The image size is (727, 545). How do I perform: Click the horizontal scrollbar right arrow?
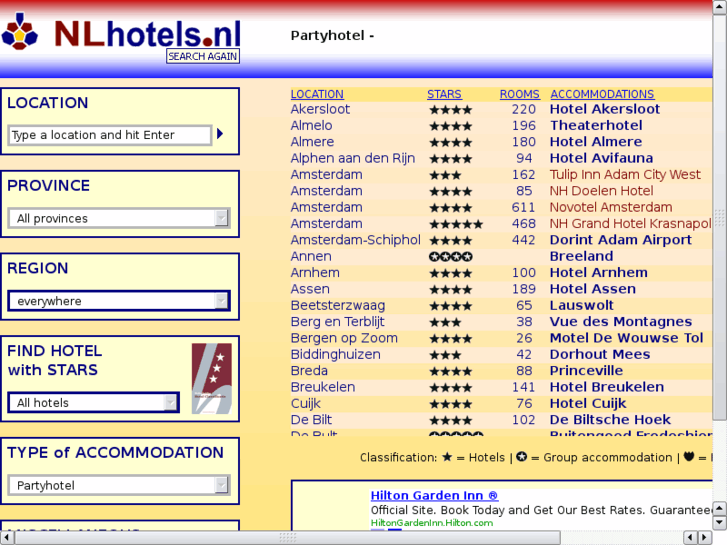[705, 538]
